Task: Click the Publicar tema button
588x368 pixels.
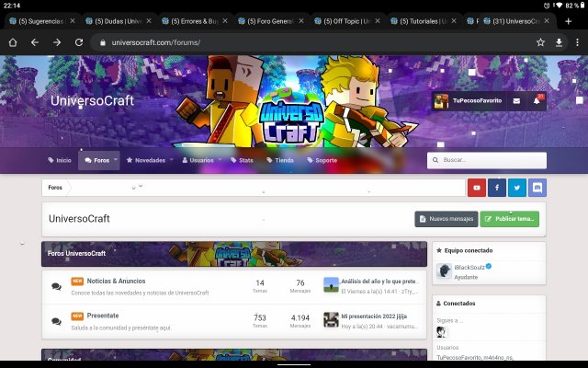Action: tap(509, 219)
